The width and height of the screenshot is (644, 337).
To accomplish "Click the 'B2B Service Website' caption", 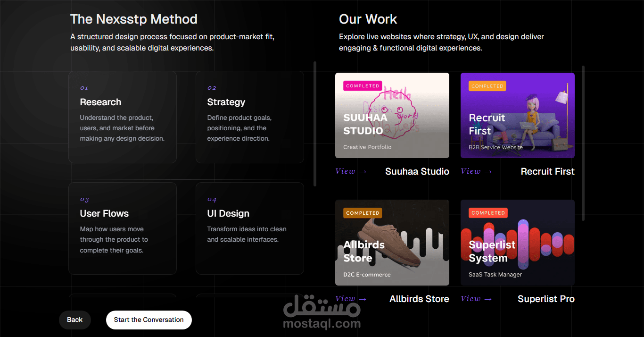I will coord(495,147).
